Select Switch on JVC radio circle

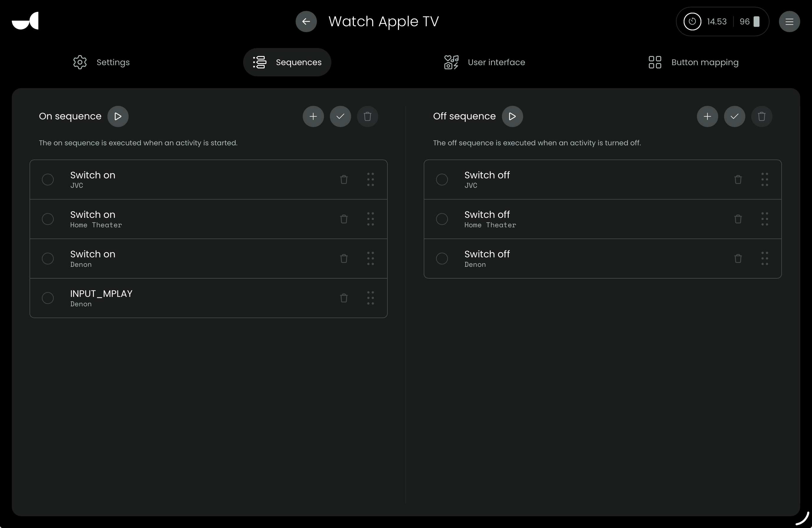(x=48, y=179)
